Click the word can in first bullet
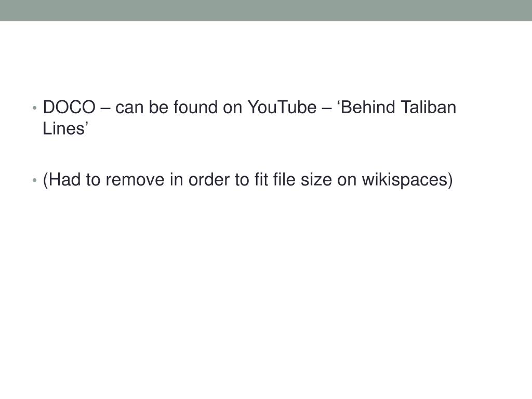This screenshot has width=532, height=399. coord(129,108)
